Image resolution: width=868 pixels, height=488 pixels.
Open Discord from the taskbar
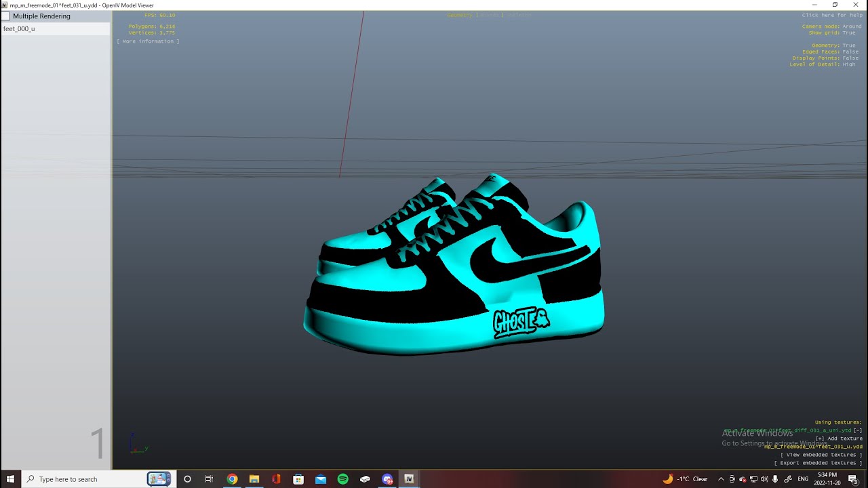click(387, 479)
